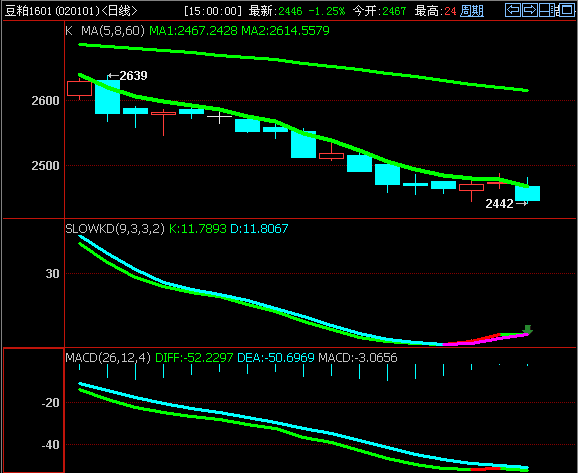
Task: Click the SLOWKD(9,3,3,2) indicator label
Action: pyautogui.click(x=115, y=229)
